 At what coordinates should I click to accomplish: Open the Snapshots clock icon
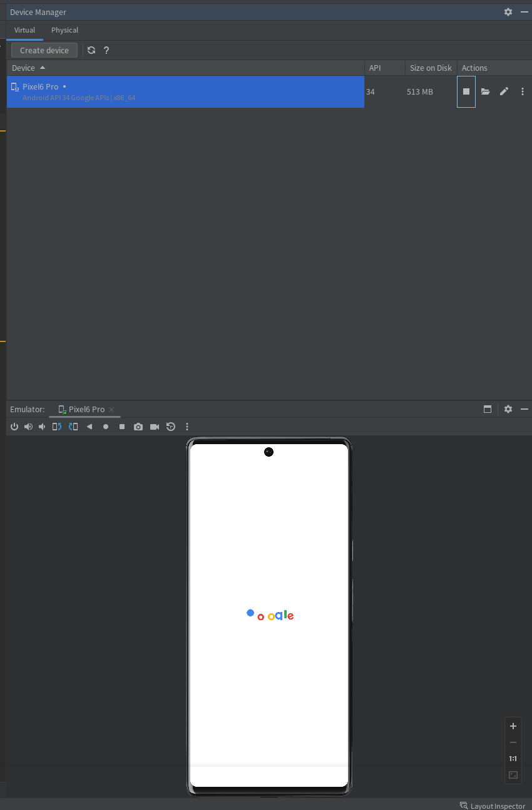pos(171,427)
